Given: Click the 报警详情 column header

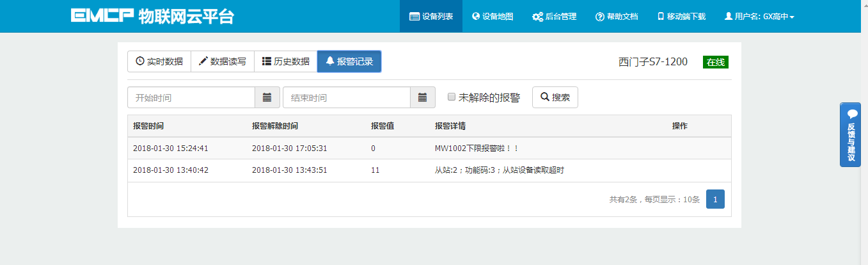Looking at the screenshot, I should tap(450, 126).
